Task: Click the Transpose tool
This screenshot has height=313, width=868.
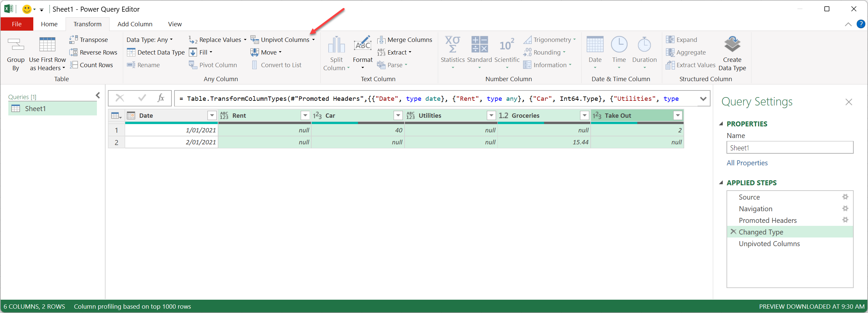Action: (89, 40)
